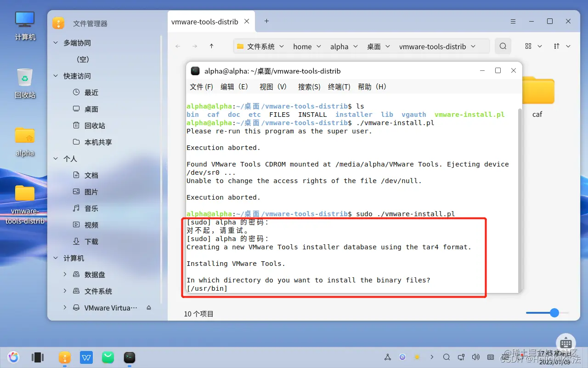Collapse the 个人 sidebar section

click(x=56, y=159)
